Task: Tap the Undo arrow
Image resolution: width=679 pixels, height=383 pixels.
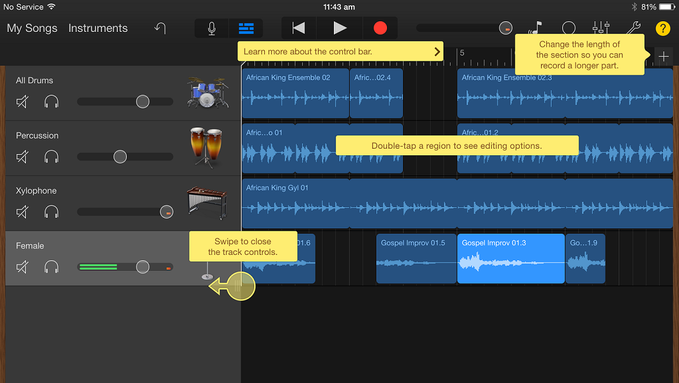Action: click(x=160, y=28)
